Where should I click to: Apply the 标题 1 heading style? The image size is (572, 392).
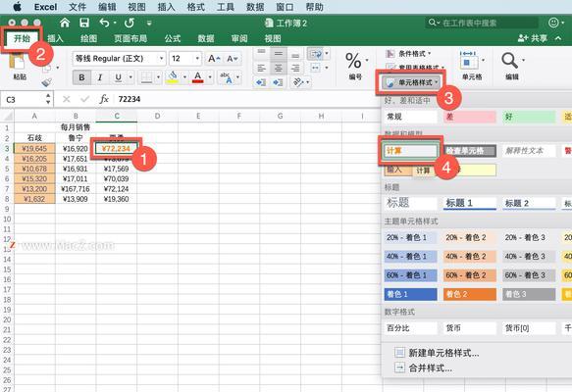click(470, 203)
